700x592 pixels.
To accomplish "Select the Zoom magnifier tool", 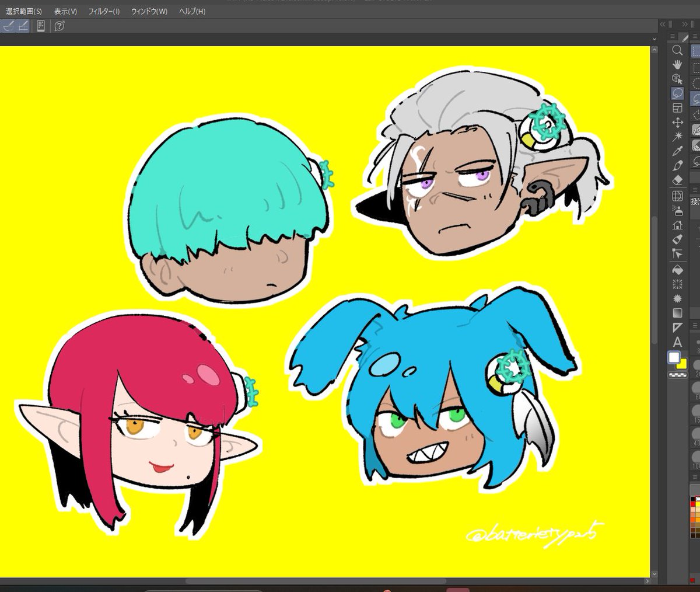I will [x=677, y=50].
